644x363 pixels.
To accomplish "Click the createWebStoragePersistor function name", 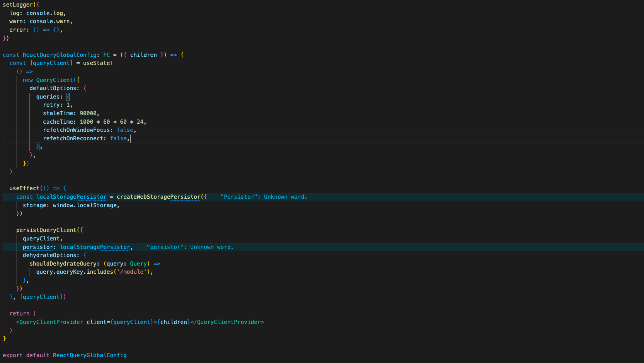I will tap(158, 197).
